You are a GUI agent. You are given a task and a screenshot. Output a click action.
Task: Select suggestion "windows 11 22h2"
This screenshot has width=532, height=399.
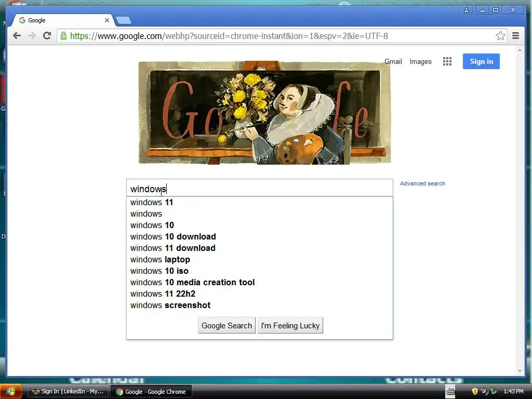[x=260, y=294]
